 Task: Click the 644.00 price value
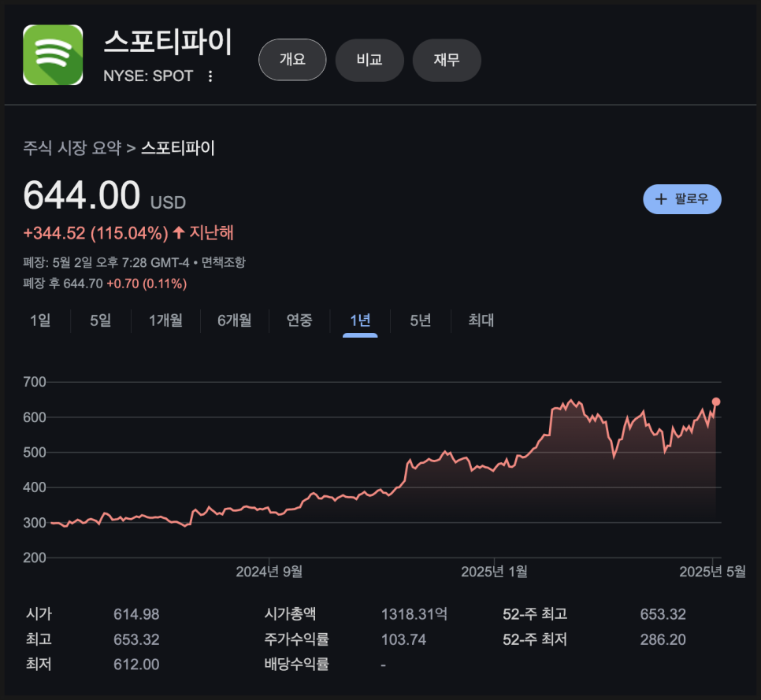pyautogui.click(x=82, y=195)
